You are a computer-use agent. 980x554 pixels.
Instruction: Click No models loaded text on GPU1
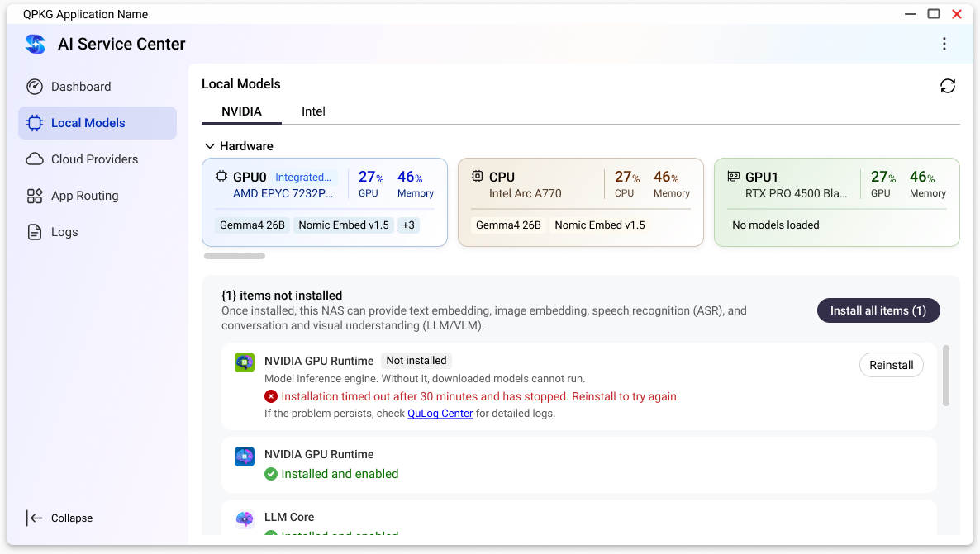[776, 225]
